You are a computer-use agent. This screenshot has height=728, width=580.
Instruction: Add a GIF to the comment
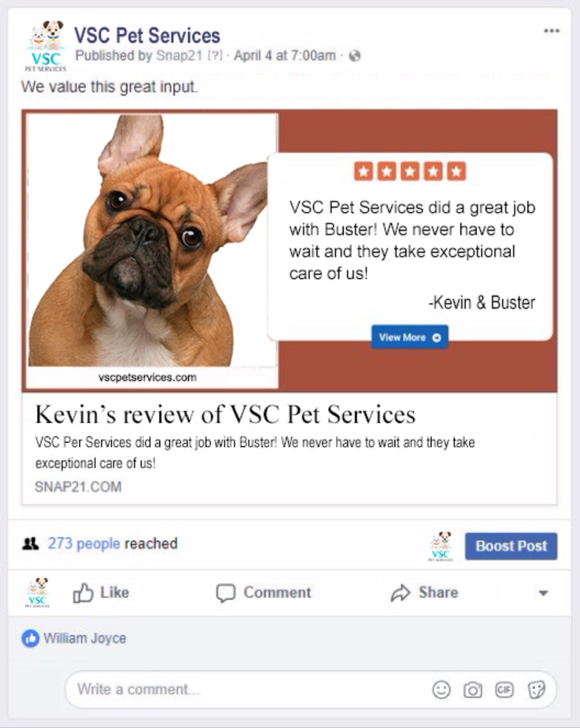pyautogui.click(x=504, y=689)
